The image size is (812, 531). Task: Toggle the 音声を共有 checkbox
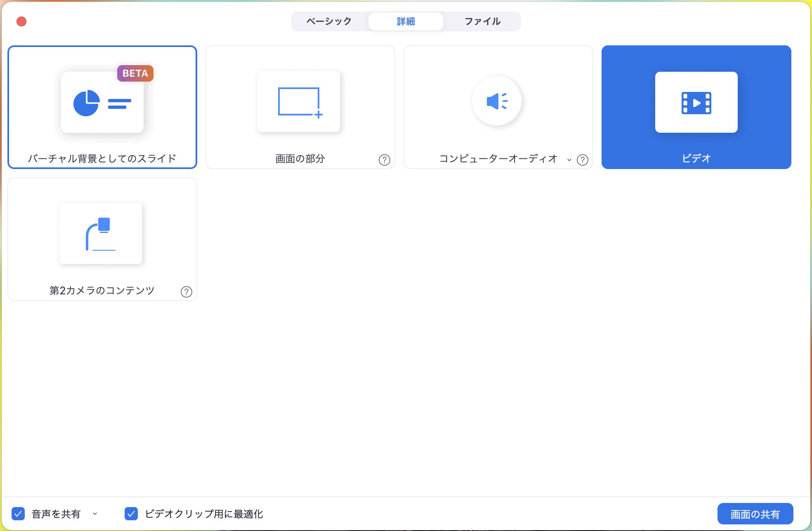click(18, 514)
